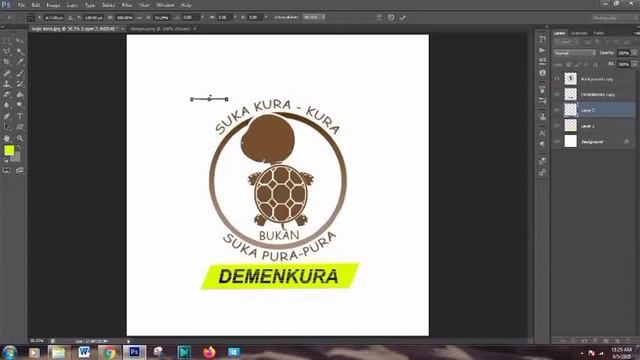Viewport: 640px width, 360px height.
Task: Select the Crop tool
Action: tap(7, 62)
